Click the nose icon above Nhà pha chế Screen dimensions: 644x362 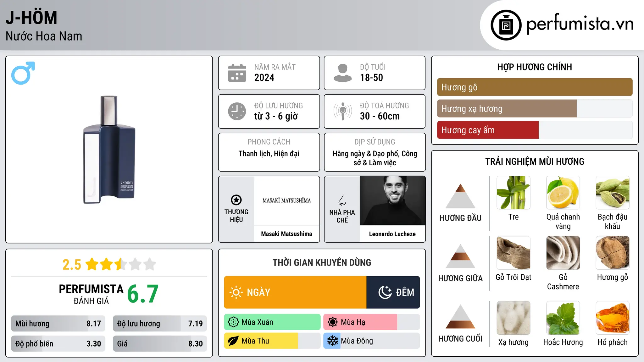(342, 200)
